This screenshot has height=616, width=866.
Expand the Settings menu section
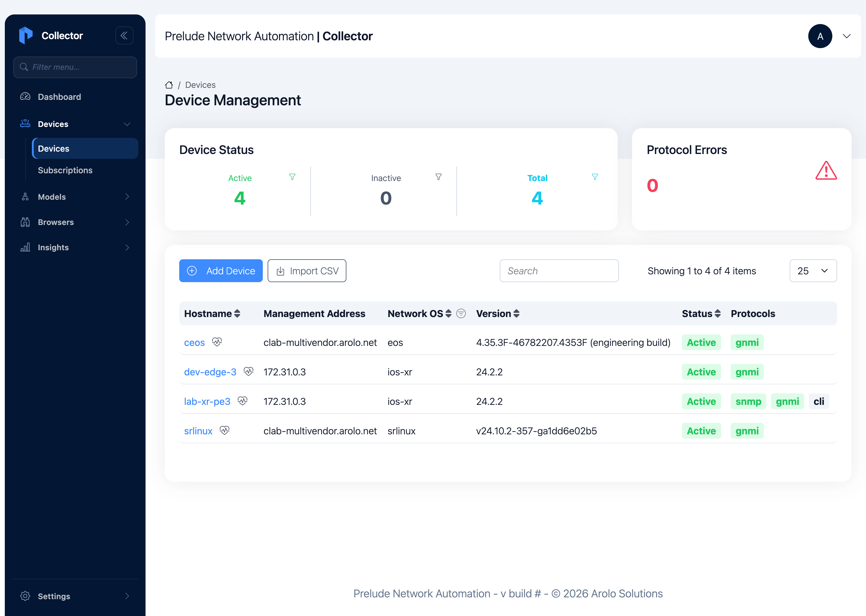tap(127, 596)
